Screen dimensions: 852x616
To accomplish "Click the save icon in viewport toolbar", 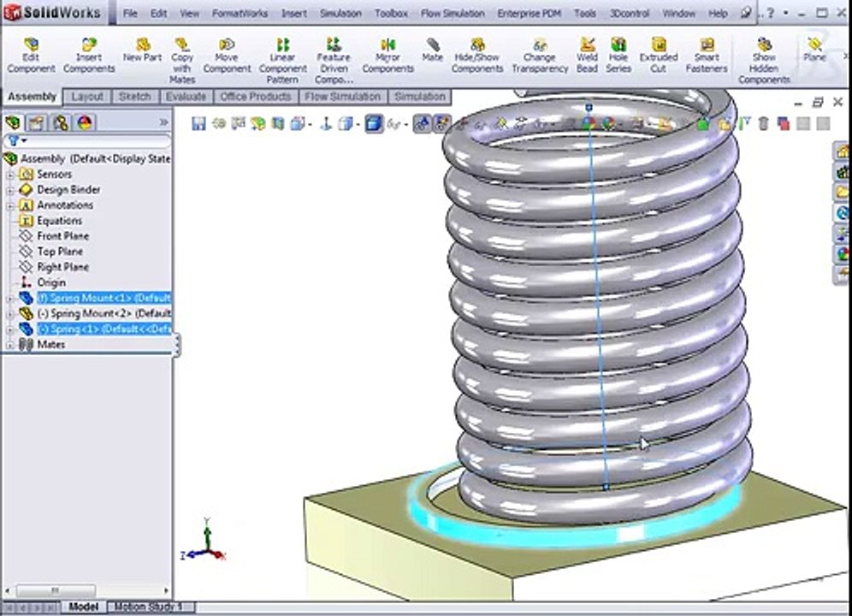I will pyautogui.click(x=198, y=124).
